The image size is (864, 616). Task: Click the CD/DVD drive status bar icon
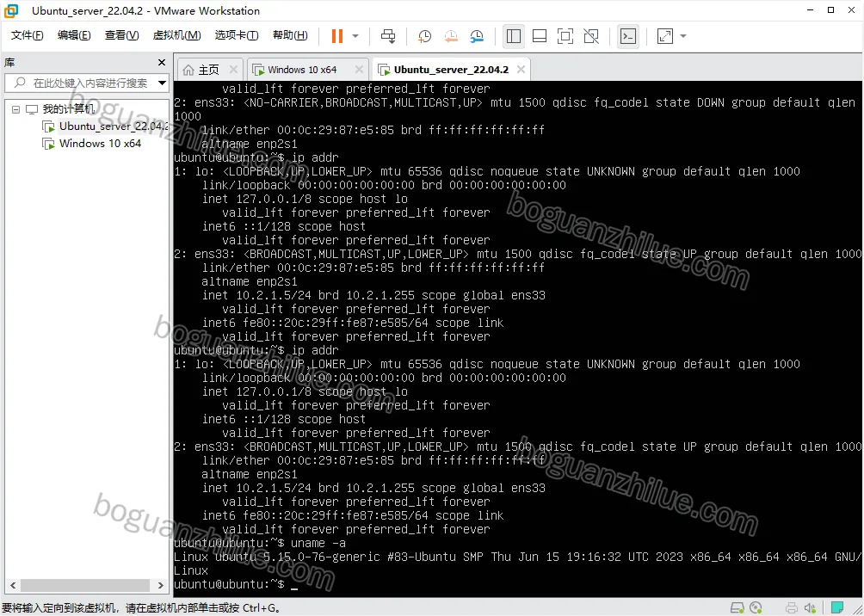[x=756, y=607]
